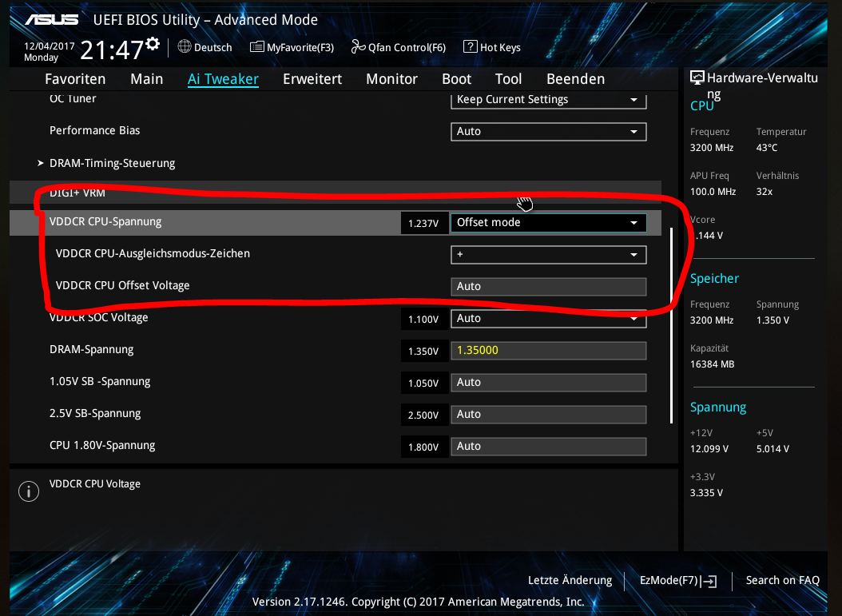Open the Erweitert tab
The image size is (842, 616).
tap(312, 79)
